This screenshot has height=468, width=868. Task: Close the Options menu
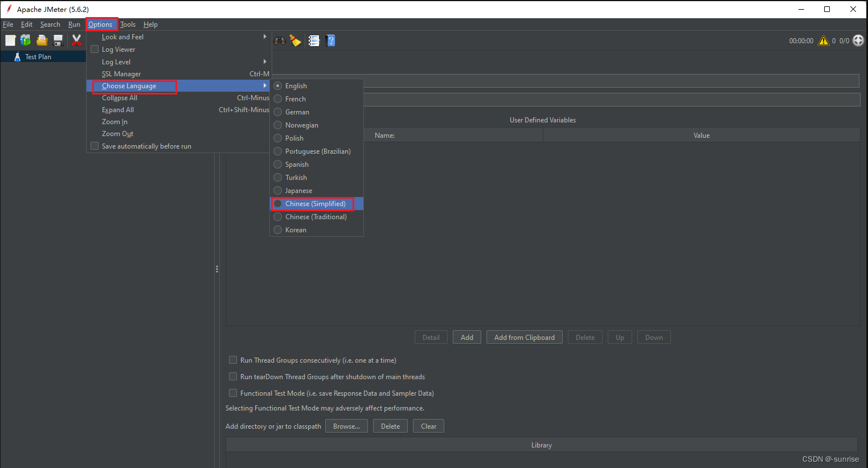click(x=100, y=24)
